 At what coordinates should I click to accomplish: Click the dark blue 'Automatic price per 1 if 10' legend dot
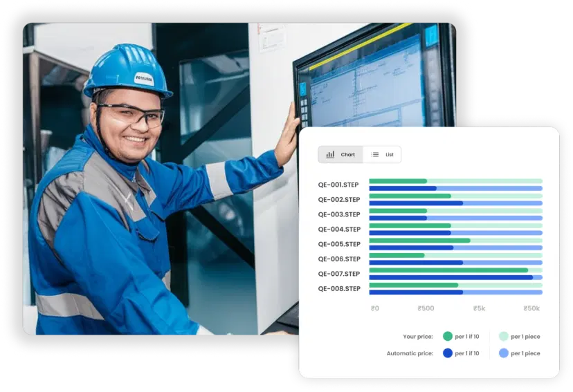pos(448,353)
